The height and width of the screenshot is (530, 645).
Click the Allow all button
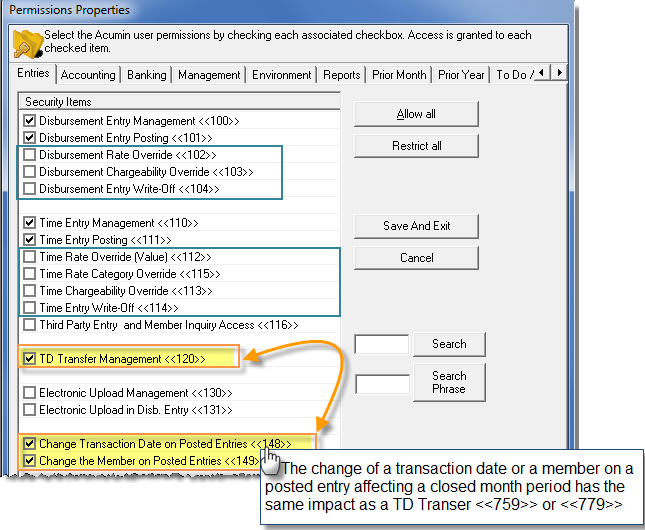click(416, 114)
